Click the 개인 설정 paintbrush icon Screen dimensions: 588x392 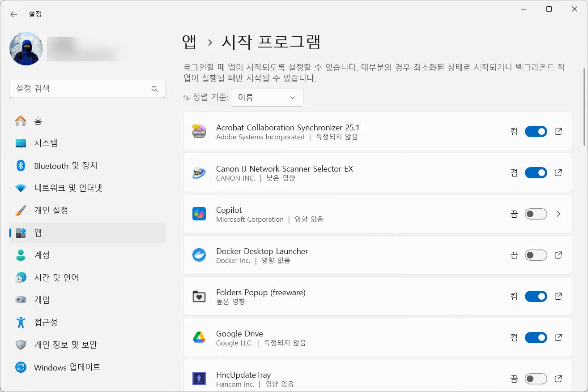click(x=21, y=210)
